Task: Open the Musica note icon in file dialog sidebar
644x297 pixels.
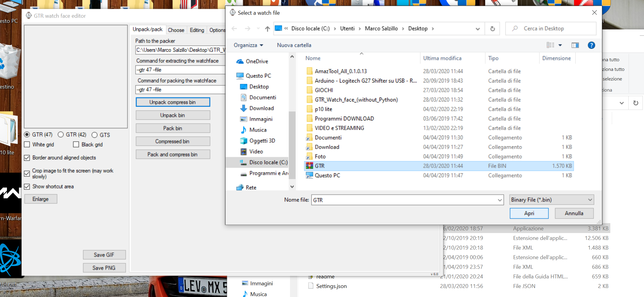Action: (243, 130)
